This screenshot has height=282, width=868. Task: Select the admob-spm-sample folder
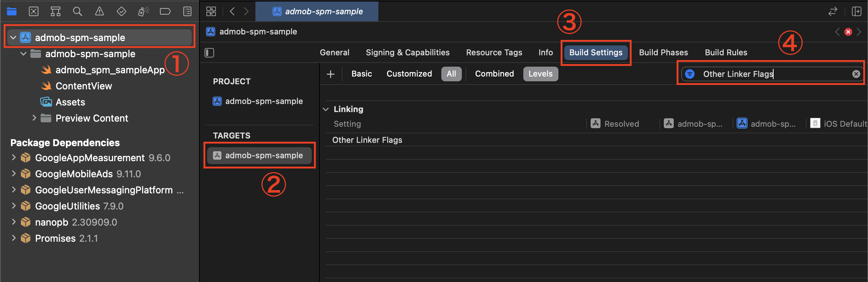point(90,54)
